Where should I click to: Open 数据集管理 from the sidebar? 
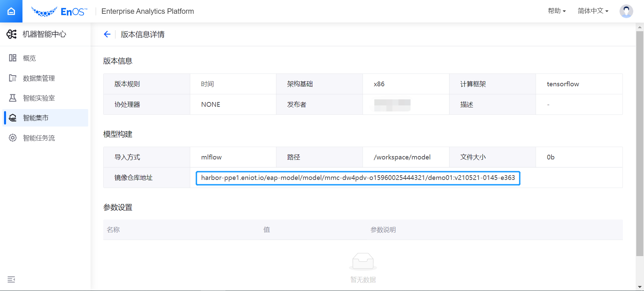(x=39, y=78)
